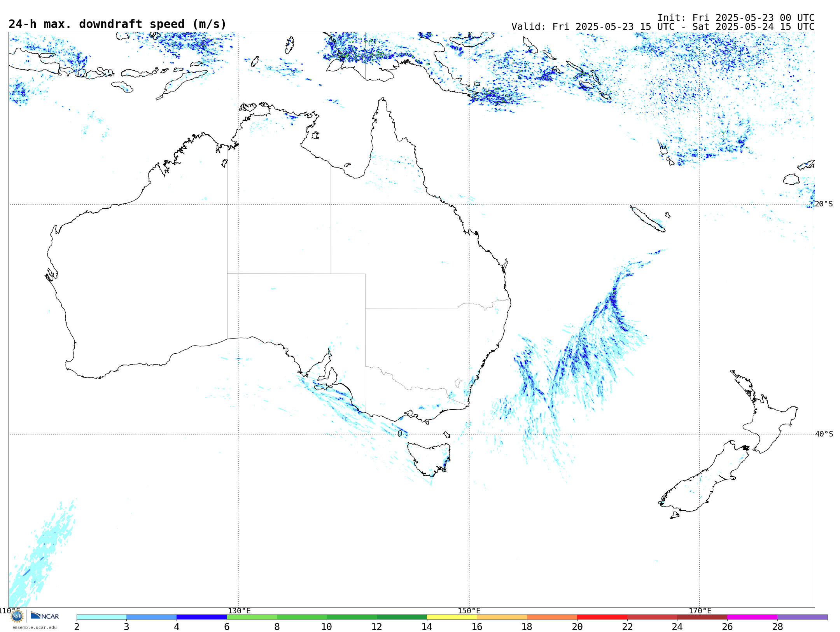
Task: Click the NSF logo icon
Action: pyautogui.click(x=17, y=616)
